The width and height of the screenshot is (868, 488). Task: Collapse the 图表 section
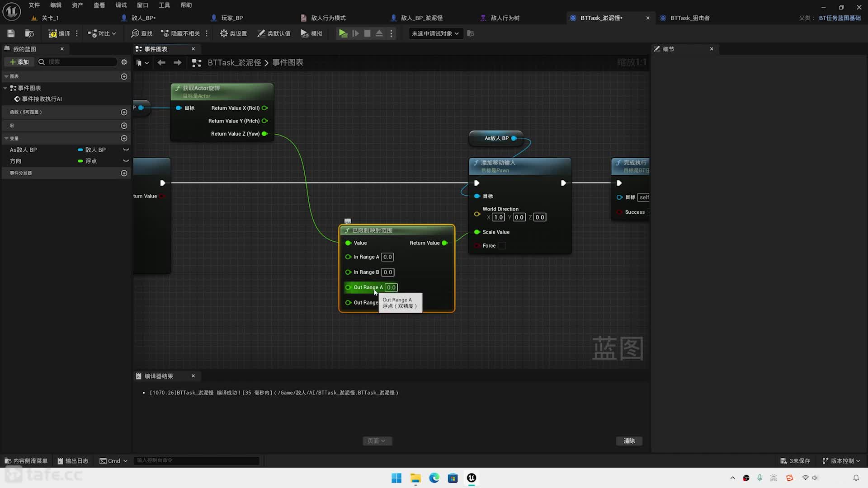coord(7,76)
